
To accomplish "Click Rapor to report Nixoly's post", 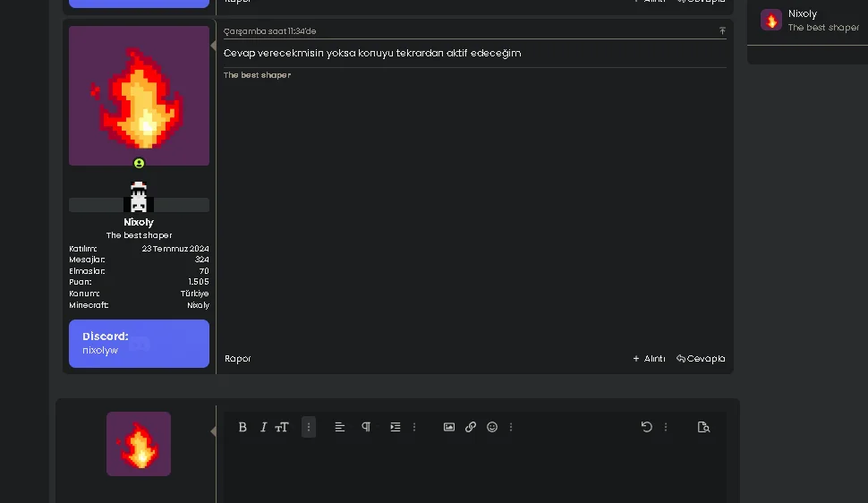I will pos(238,358).
